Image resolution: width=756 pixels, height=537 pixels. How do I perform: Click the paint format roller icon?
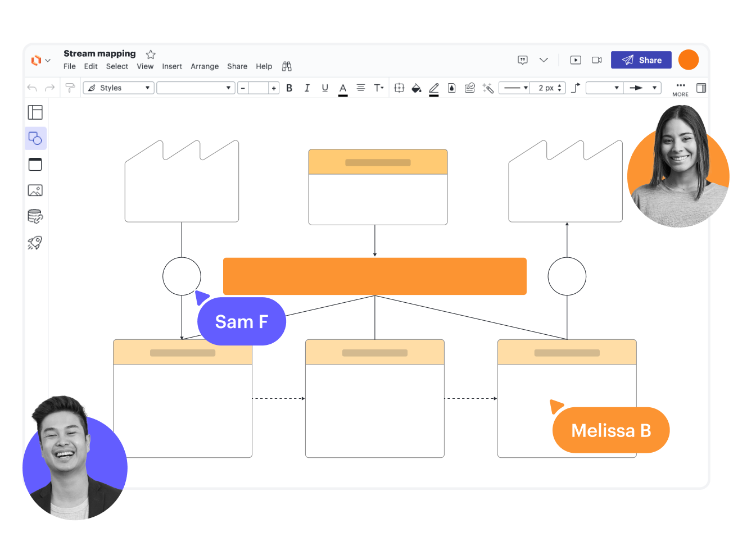pos(70,88)
